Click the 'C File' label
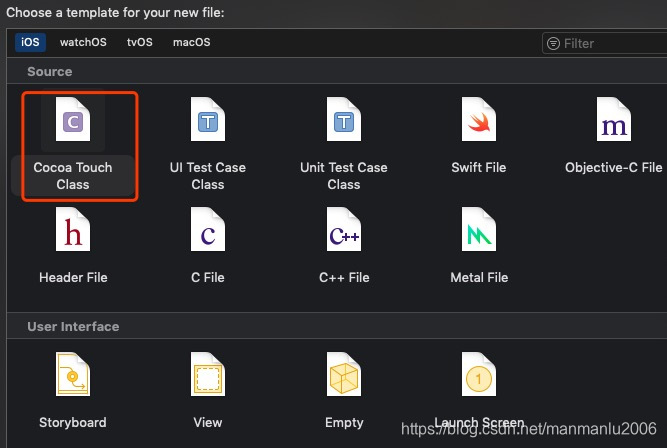 (x=208, y=277)
